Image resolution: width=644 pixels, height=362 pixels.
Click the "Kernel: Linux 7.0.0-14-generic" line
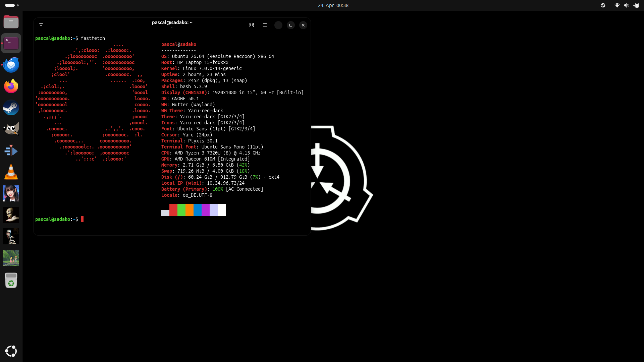202,68
